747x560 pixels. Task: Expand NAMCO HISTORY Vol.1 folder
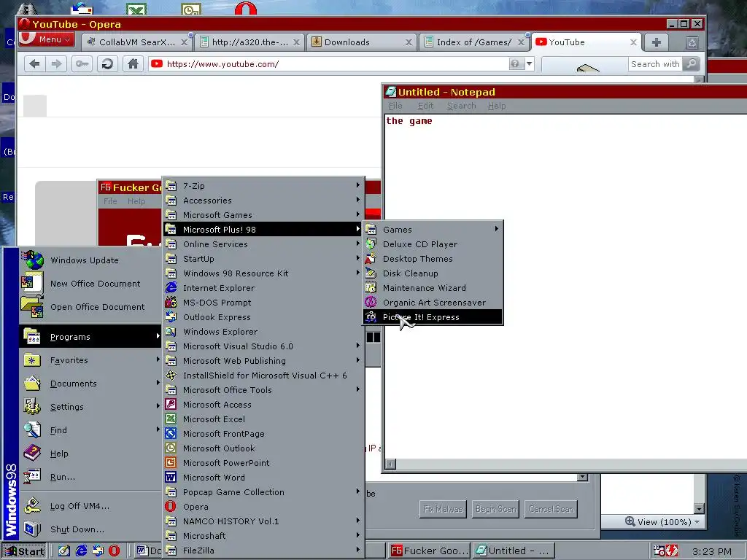(x=263, y=521)
